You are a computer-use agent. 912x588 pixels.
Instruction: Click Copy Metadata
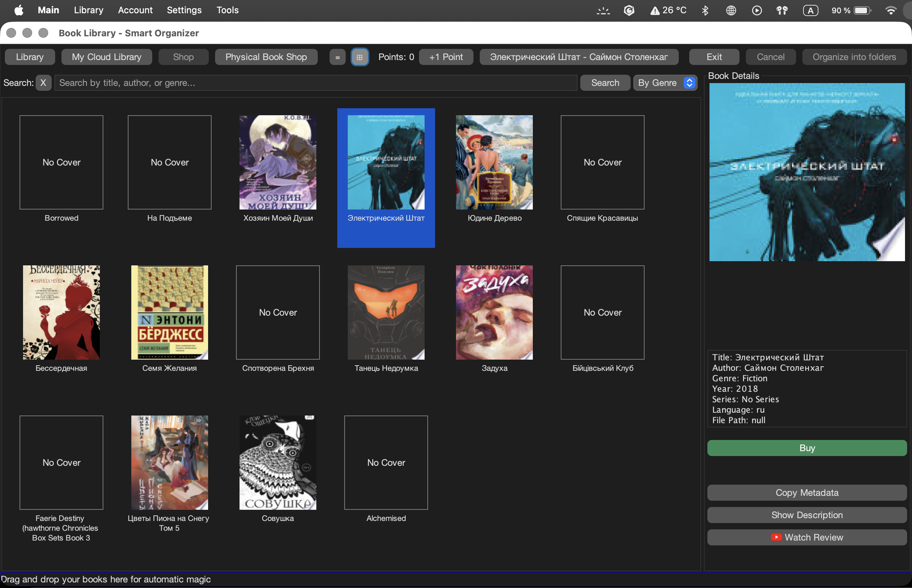point(807,493)
